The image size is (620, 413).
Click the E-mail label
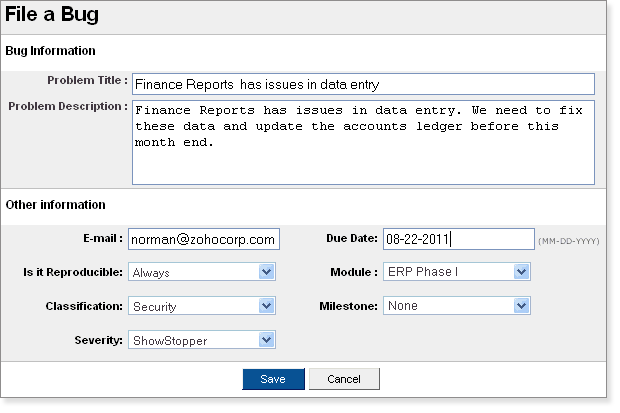coord(103,239)
